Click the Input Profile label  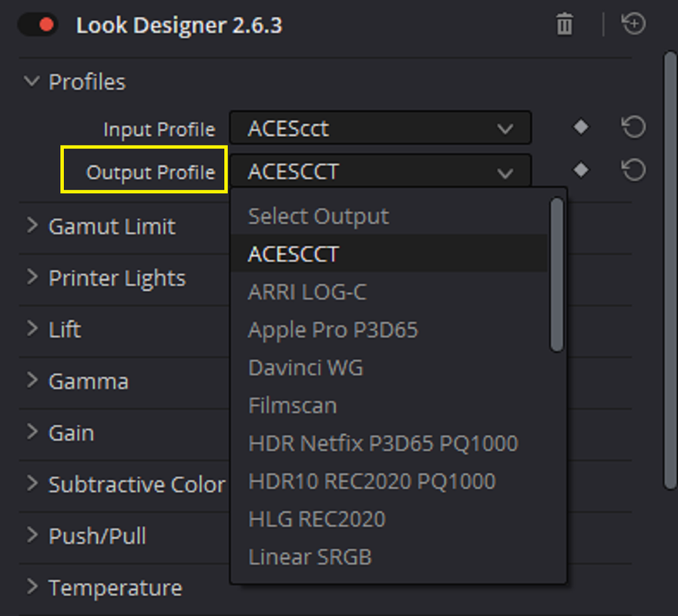[159, 129]
